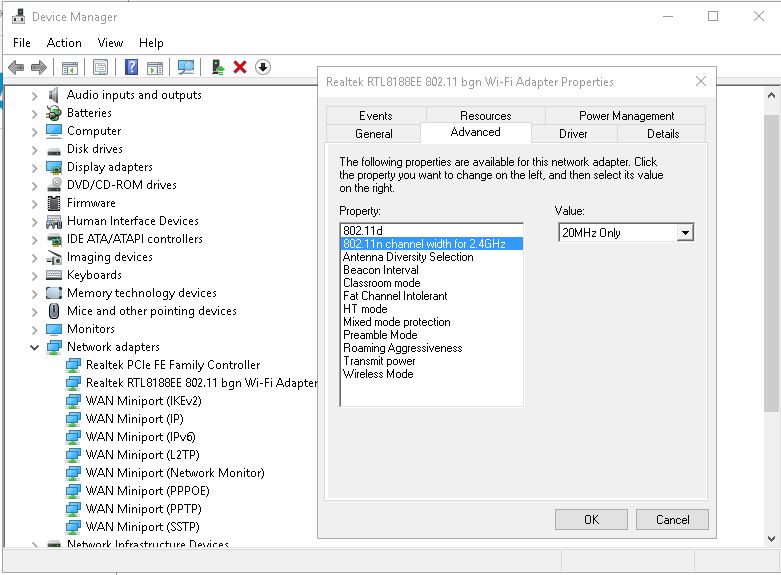The height and width of the screenshot is (575, 781).
Task: Click the Back arrow toolbar icon
Action: (x=16, y=67)
